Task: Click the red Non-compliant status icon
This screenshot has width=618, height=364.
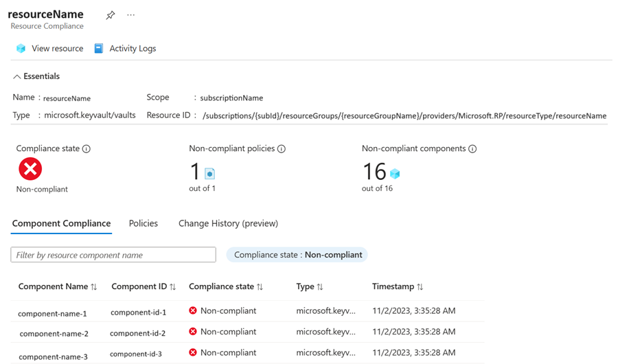Action: point(30,169)
